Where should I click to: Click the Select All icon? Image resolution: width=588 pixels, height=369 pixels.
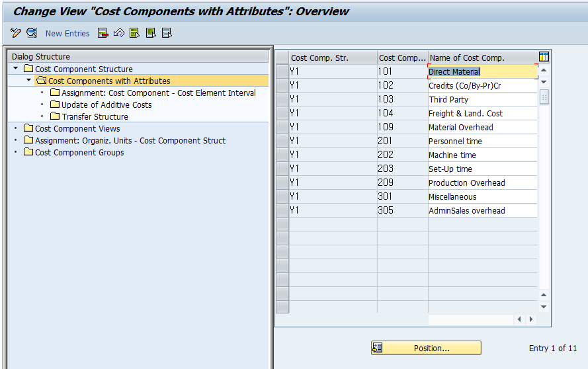(x=135, y=33)
